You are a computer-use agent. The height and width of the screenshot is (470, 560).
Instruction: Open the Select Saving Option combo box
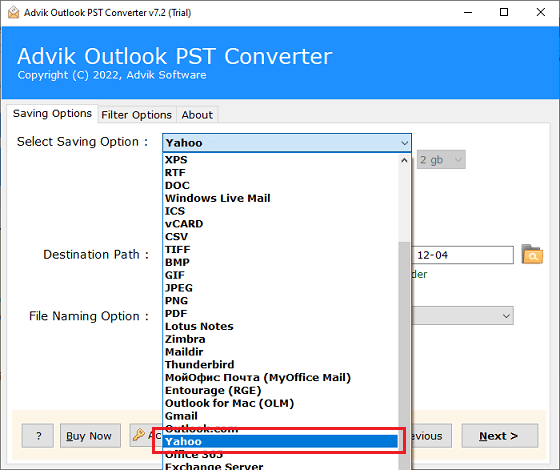(287, 143)
